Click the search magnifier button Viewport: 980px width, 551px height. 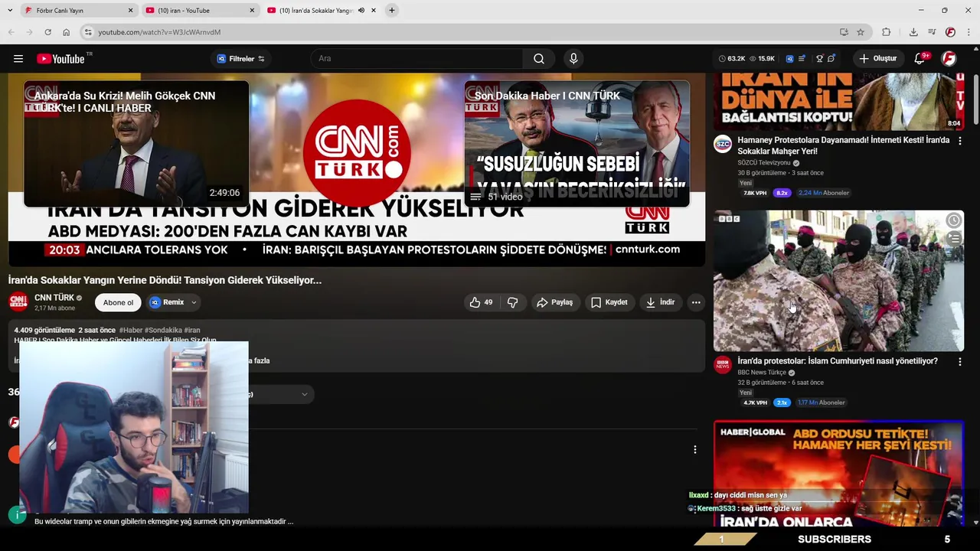539,59
